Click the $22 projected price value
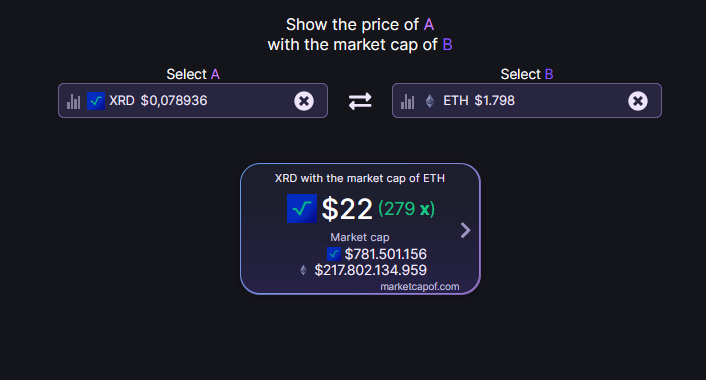706x380 pixels. 347,209
